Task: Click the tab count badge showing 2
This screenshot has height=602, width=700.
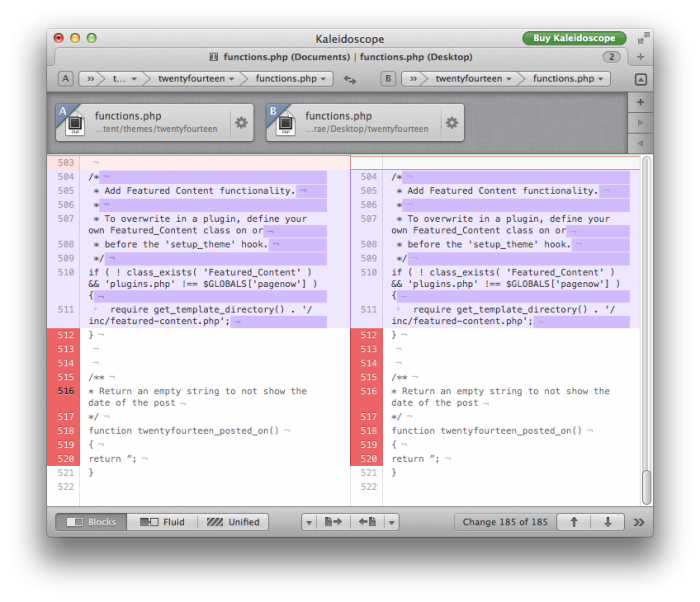Action: point(612,57)
